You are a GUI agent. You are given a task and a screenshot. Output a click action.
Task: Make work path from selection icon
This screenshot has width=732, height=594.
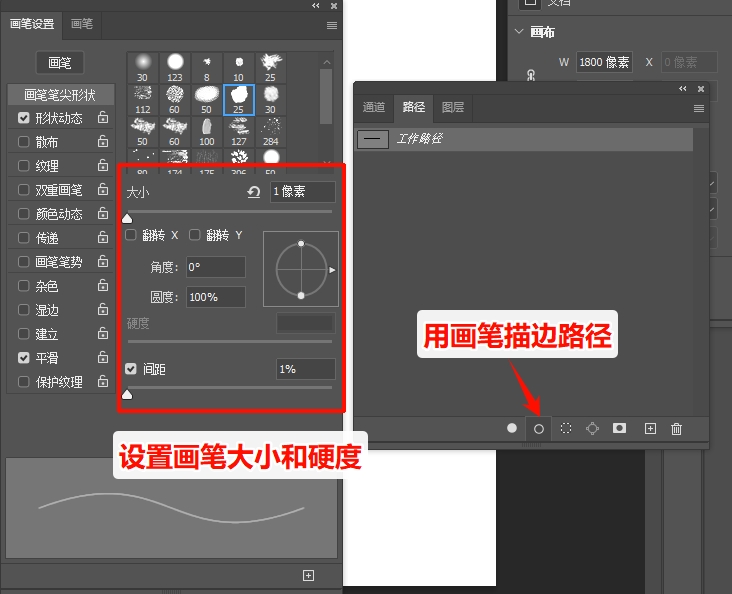pos(592,428)
